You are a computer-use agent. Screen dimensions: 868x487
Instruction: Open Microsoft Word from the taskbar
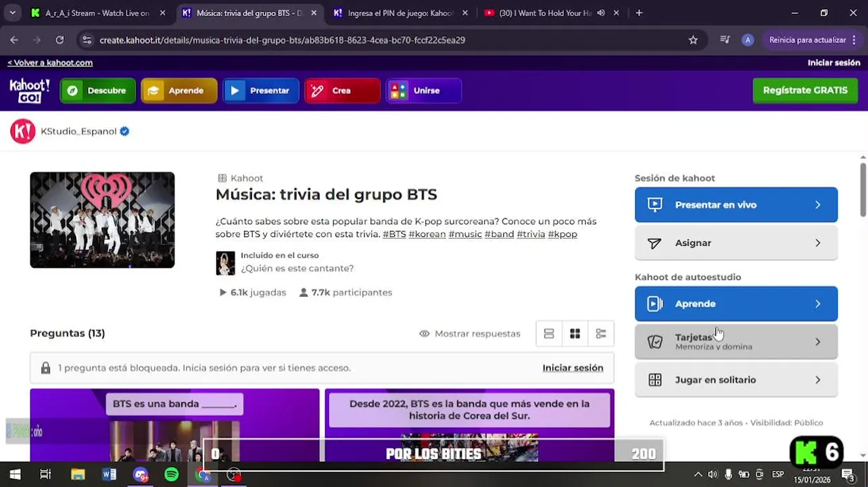coord(109,474)
